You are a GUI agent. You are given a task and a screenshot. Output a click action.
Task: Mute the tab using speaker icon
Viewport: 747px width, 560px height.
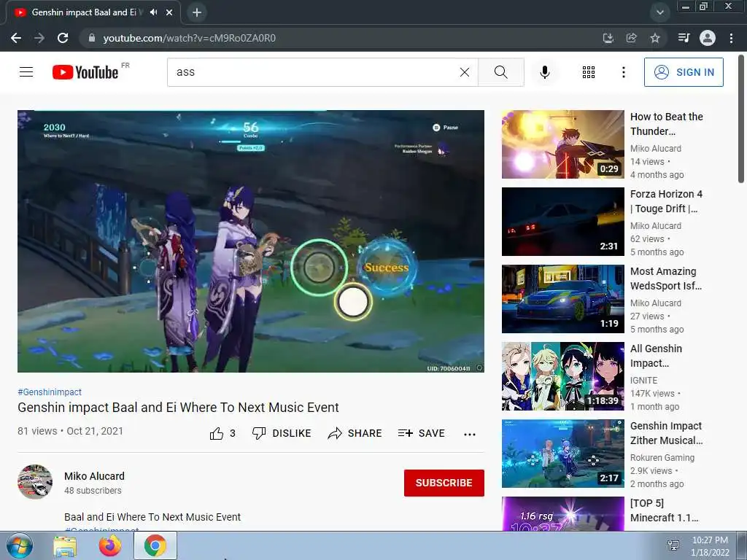click(x=153, y=12)
